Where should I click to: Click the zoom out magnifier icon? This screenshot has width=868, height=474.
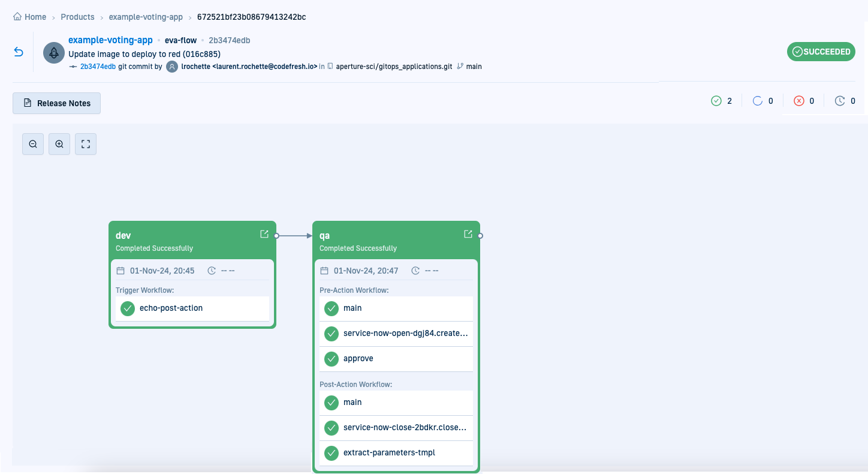pyautogui.click(x=33, y=144)
